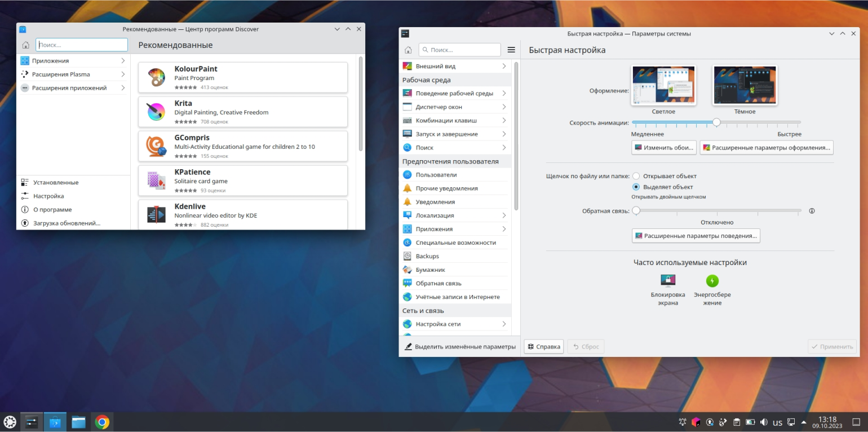The height and width of the screenshot is (432, 868).
Task: Expand Расширения Plasma category
Action: click(x=73, y=74)
